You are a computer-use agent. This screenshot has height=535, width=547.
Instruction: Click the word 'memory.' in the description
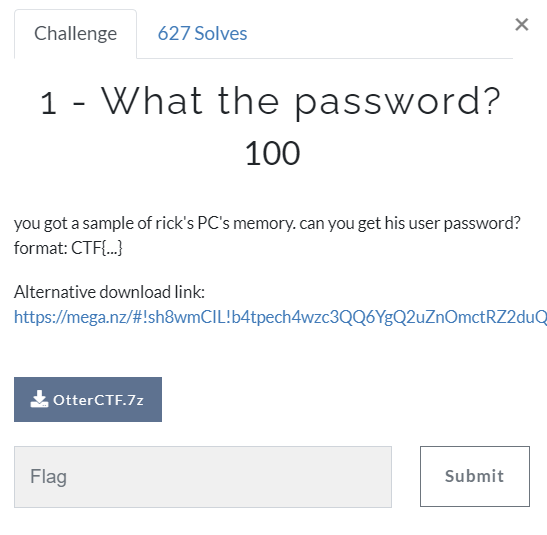pos(264,224)
